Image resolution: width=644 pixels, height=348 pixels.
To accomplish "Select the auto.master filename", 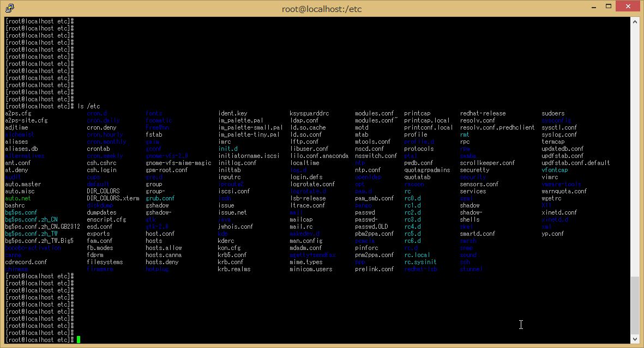I will pyautogui.click(x=23, y=184).
